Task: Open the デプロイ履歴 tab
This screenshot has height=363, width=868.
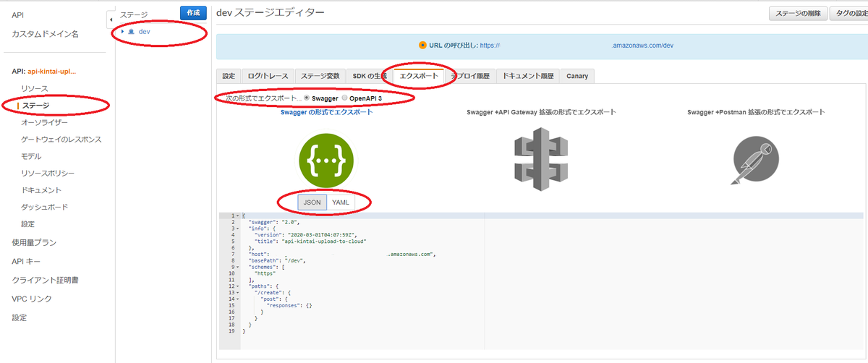Action: point(470,76)
